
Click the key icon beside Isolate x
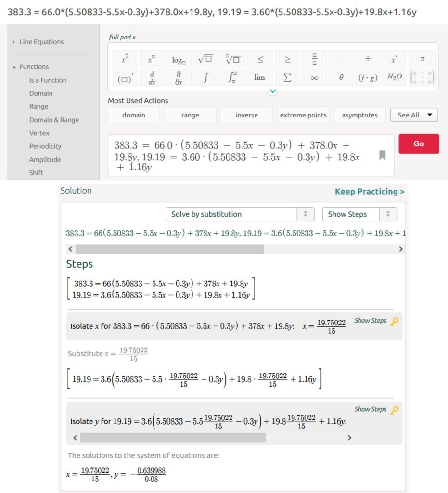394,322
